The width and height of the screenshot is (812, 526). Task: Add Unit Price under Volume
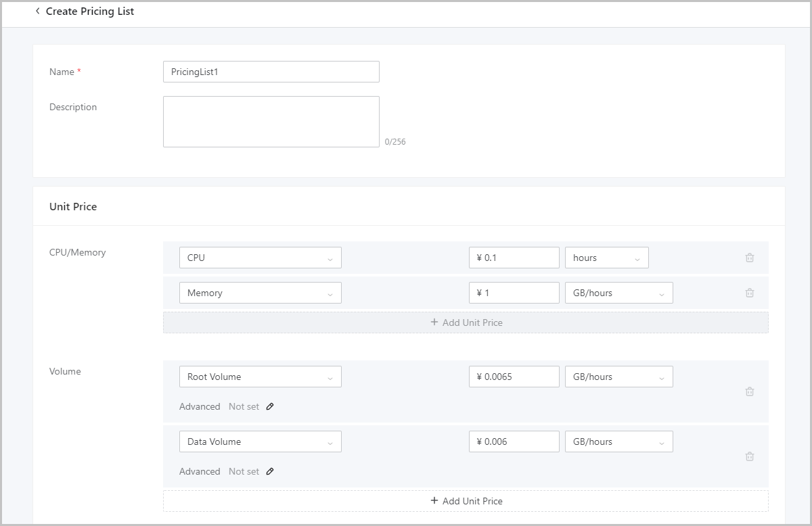[x=466, y=501]
